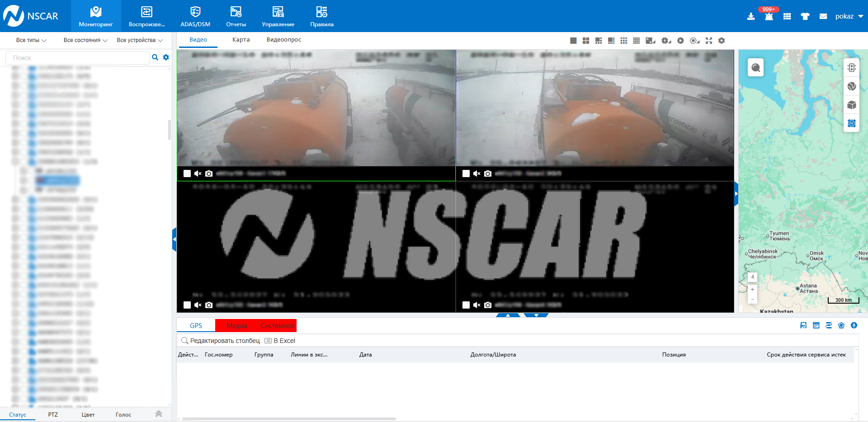Viewport: 868px width, 422px height.
Task: Switch to single-window video layout
Action: tap(573, 41)
